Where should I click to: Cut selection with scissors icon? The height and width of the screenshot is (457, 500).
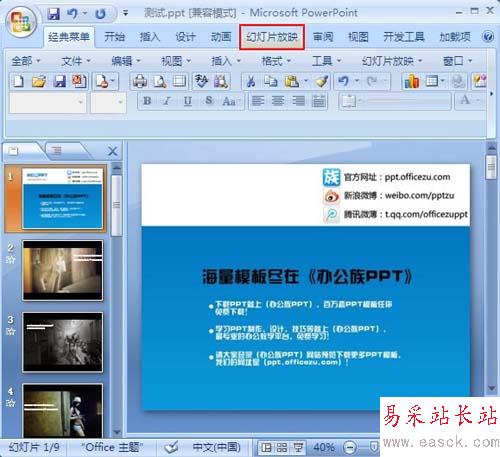(x=251, y=81)
